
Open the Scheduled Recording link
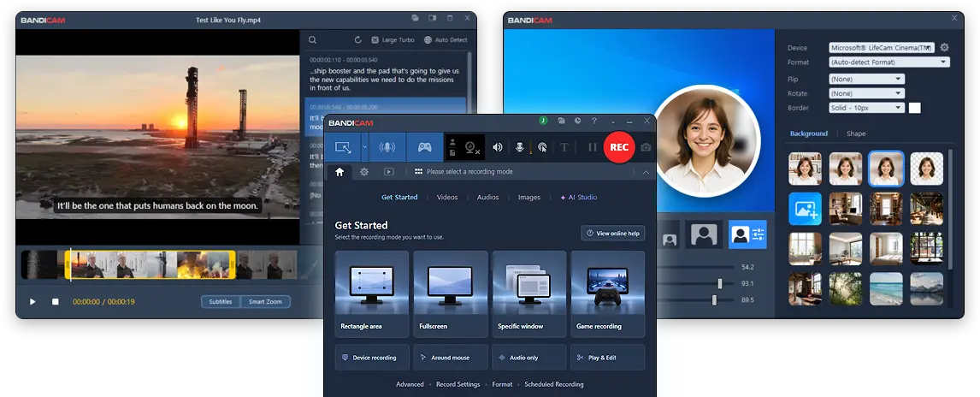(x=554, y=384)
